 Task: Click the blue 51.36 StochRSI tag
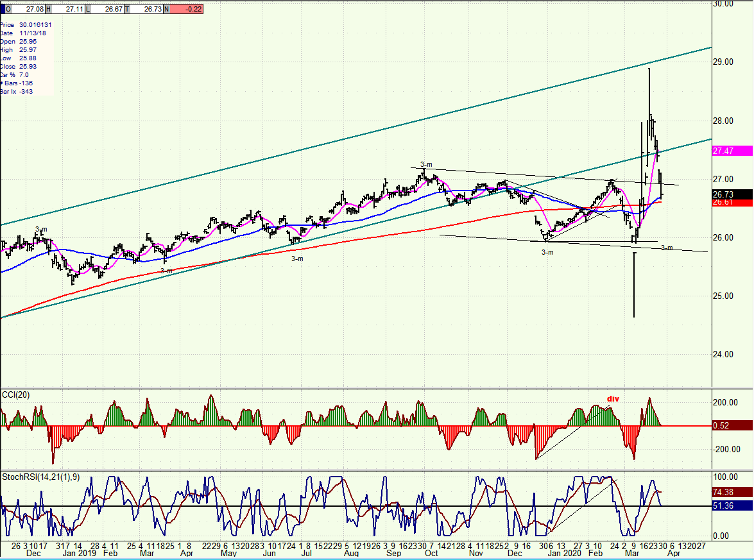coord(730,505)
